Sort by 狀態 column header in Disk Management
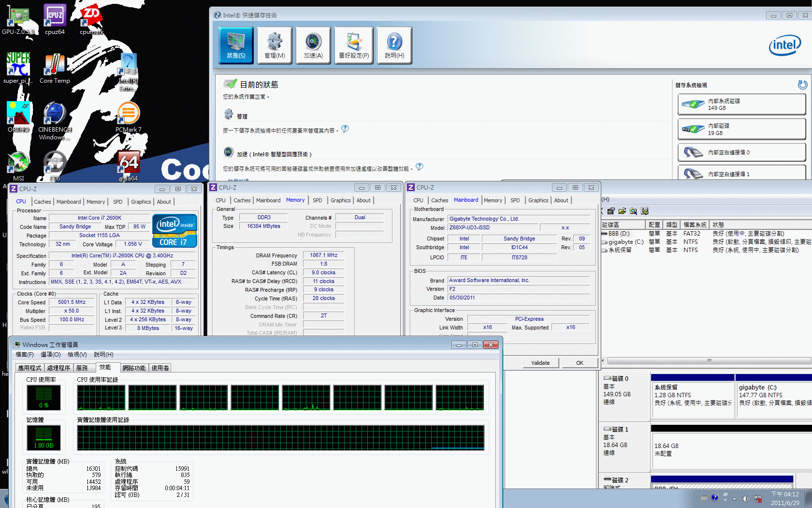Screen dimensions: 812x508 pyautogui.click(x=761, y=224)
